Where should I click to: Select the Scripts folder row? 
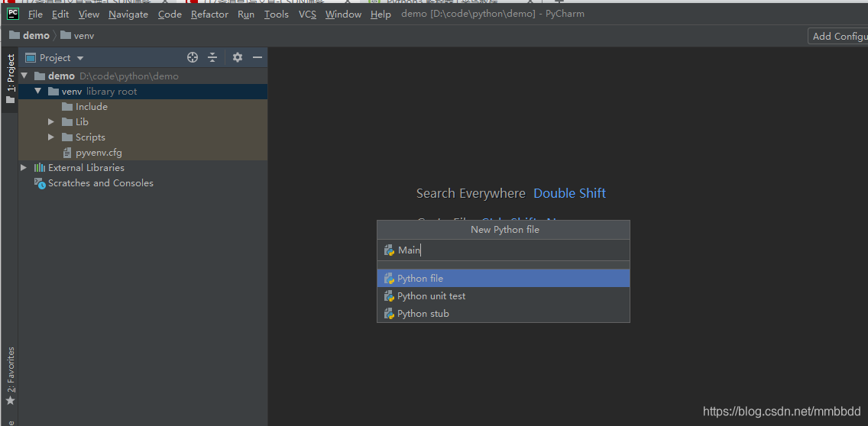(x=143, y=137)
